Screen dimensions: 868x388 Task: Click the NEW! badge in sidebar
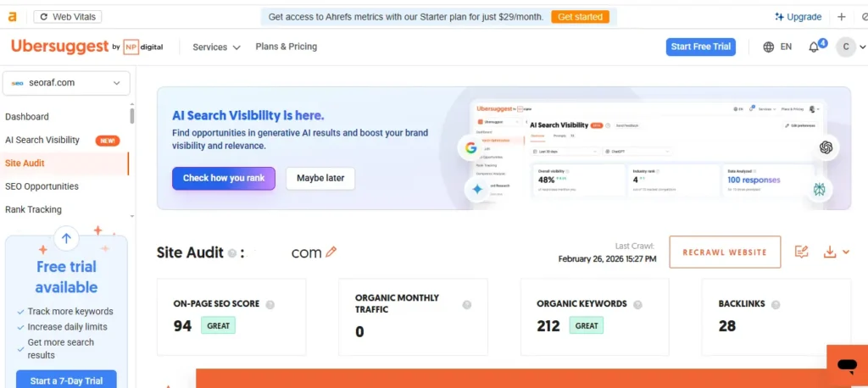(108, 141)
